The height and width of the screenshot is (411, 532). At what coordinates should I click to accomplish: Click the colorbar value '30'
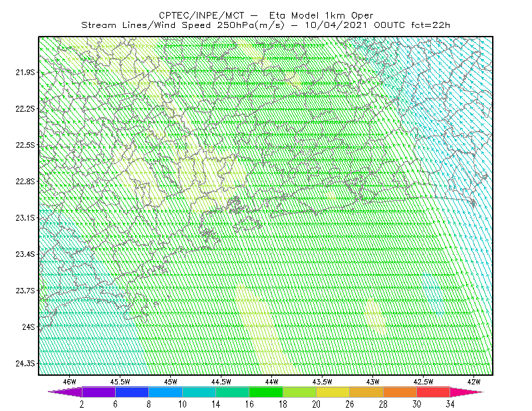click(417, 404)
